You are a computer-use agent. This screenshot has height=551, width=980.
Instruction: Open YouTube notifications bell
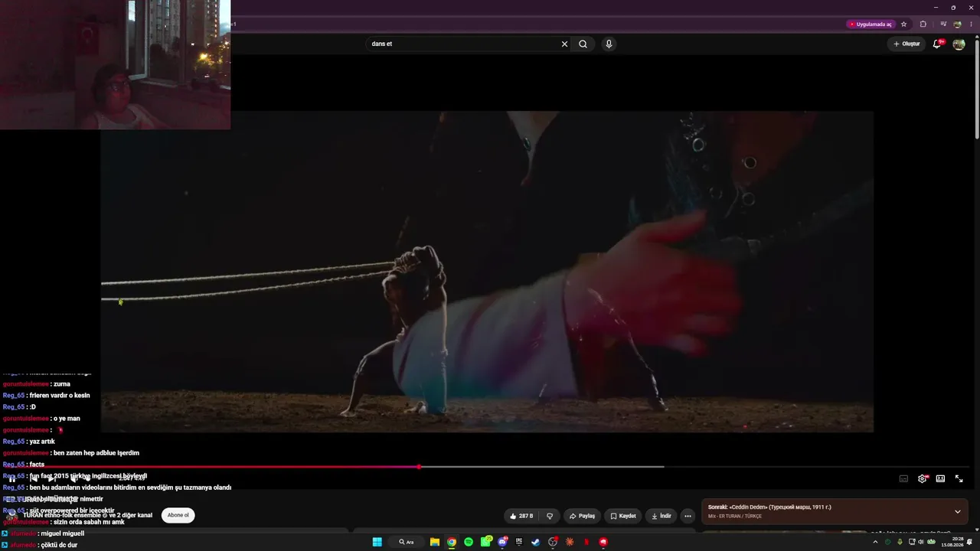pyautogui.click(x=937, y=44)
